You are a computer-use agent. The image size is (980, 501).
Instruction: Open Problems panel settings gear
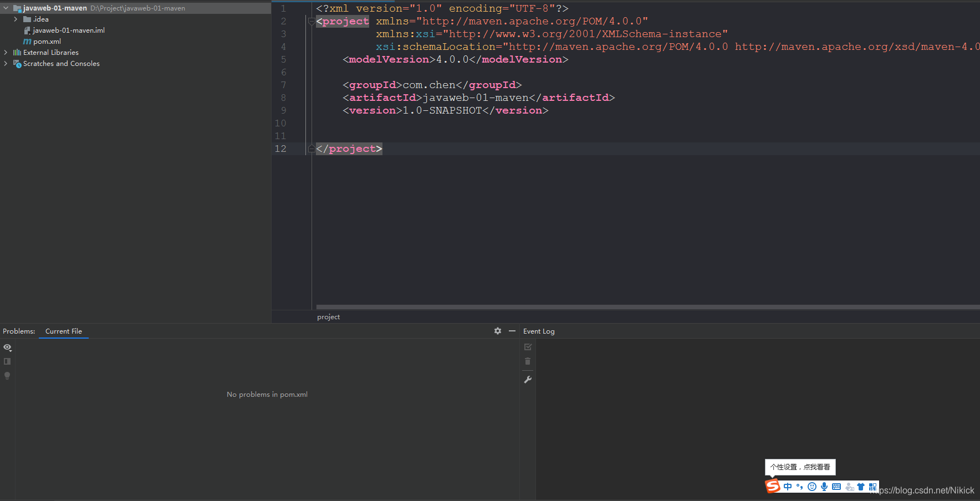(x=498, y=331)
